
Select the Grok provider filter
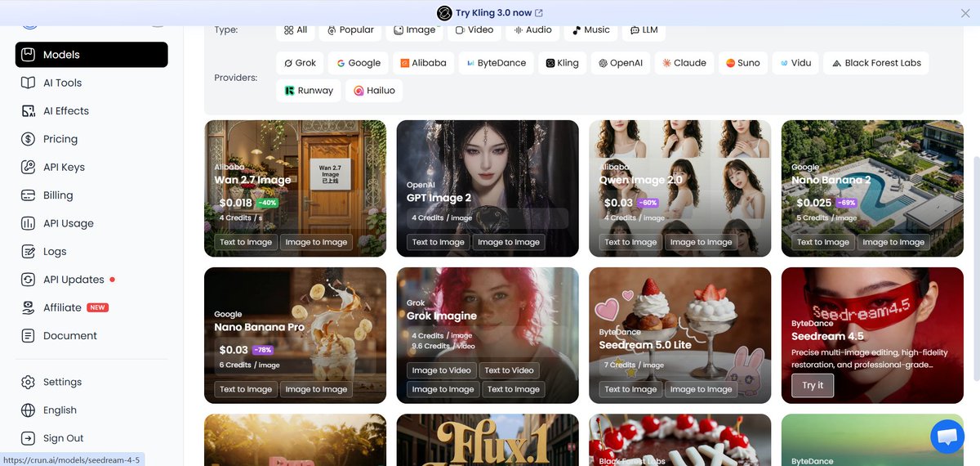300,63
